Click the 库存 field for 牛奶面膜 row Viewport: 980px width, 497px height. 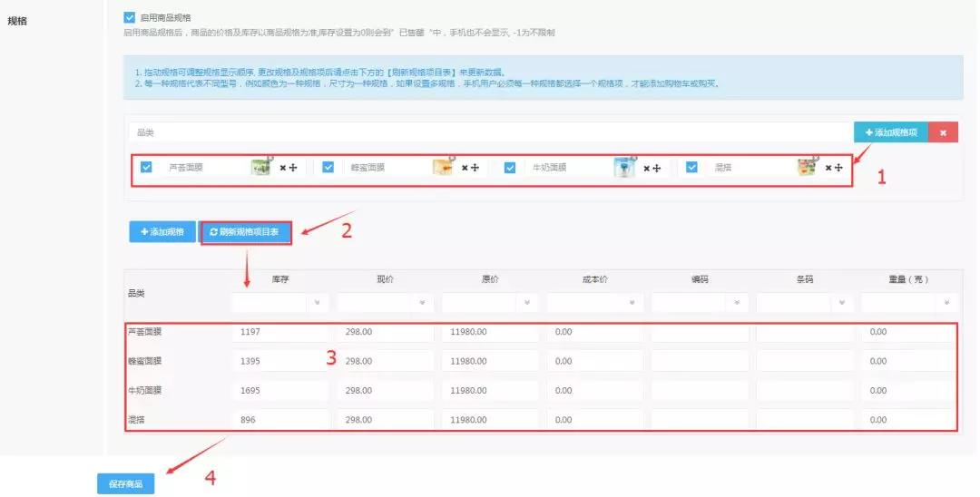280,391
